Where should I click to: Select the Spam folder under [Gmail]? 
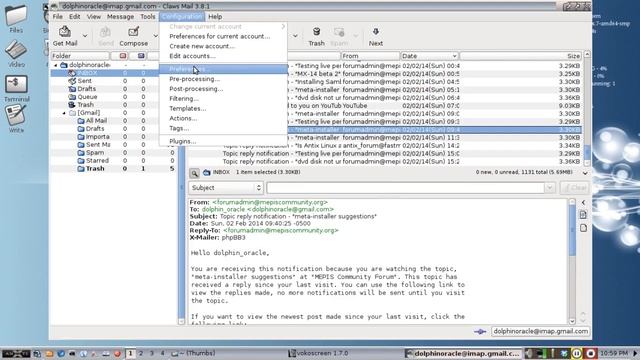pos(95,153)
